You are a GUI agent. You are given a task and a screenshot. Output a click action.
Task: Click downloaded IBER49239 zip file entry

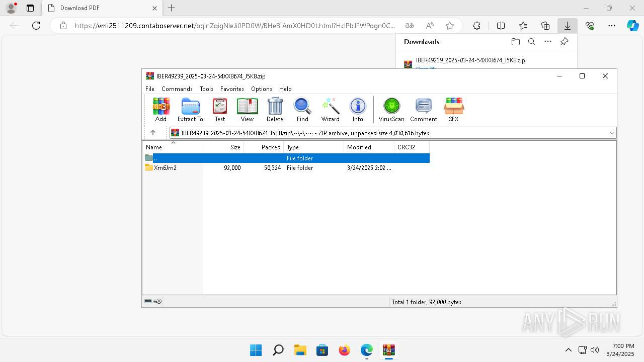[470, 60]
